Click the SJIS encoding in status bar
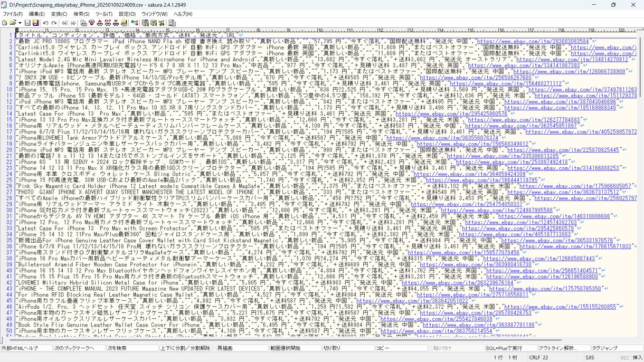The height and width of the screenshot is (362, 644). [x=590, y=358]
